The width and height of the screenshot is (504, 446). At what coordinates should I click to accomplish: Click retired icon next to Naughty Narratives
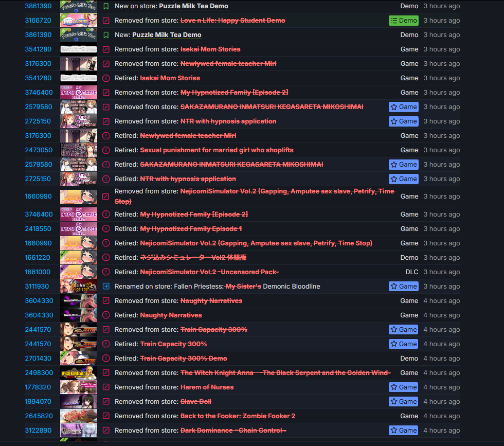pos(106,315)
